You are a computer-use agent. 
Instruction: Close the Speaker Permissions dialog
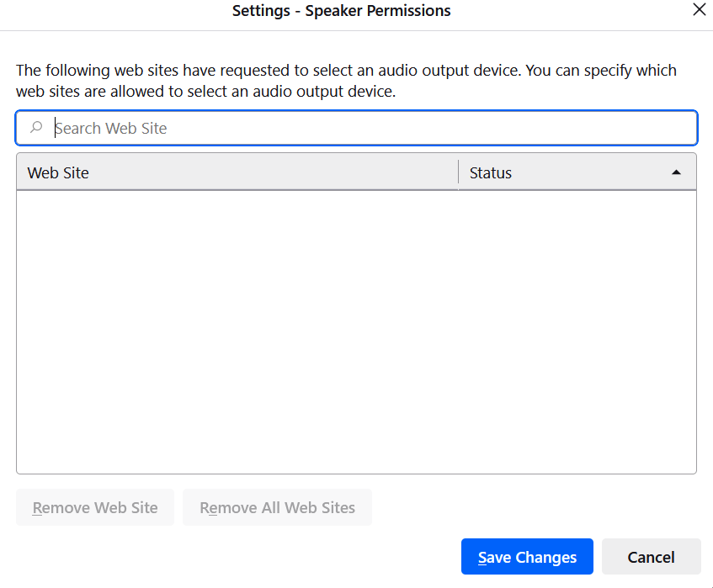tap(698, 11)
